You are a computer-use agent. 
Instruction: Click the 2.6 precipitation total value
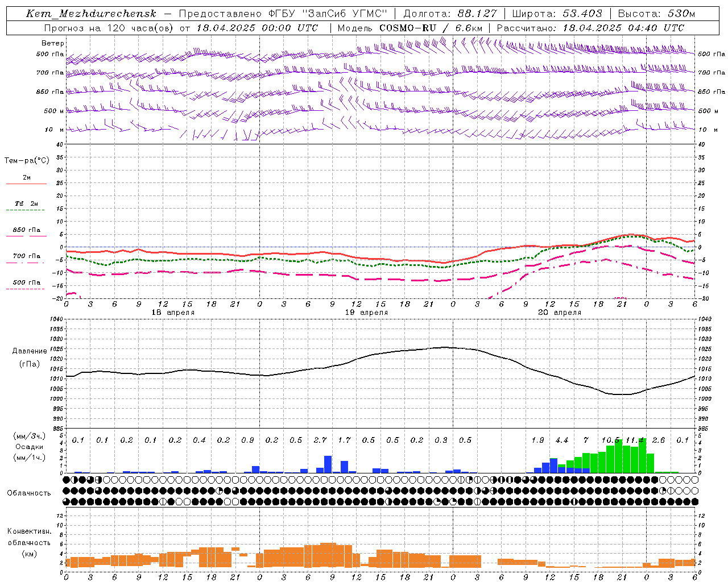tap(659, 440)
